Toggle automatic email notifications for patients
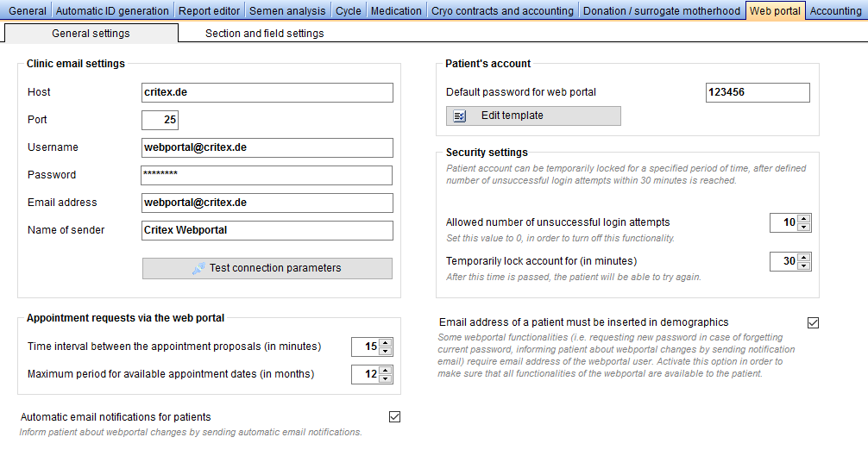The width and height of the screenshot is (868, 456). point(394,416)
